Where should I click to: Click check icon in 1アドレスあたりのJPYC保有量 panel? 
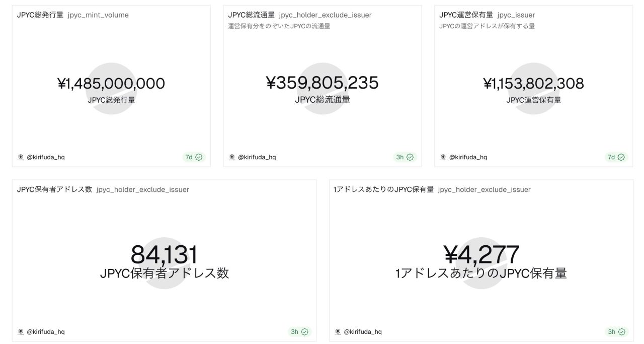point(621,332)
